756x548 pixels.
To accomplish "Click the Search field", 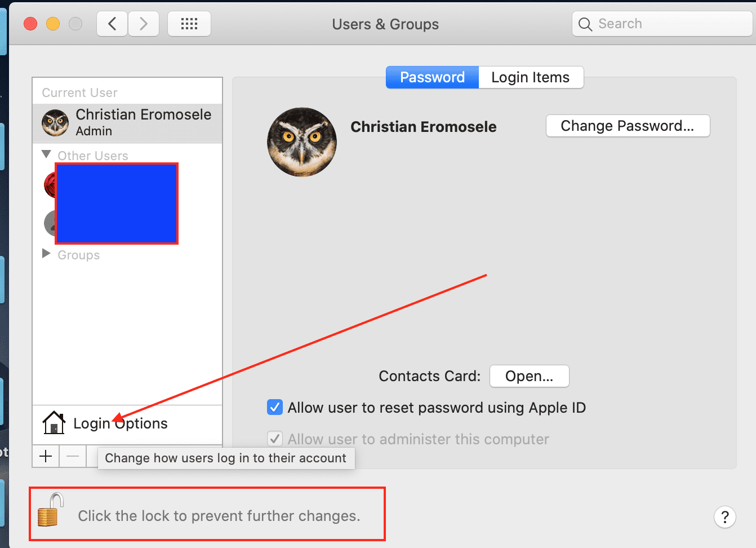I will (x=662, y=24).
